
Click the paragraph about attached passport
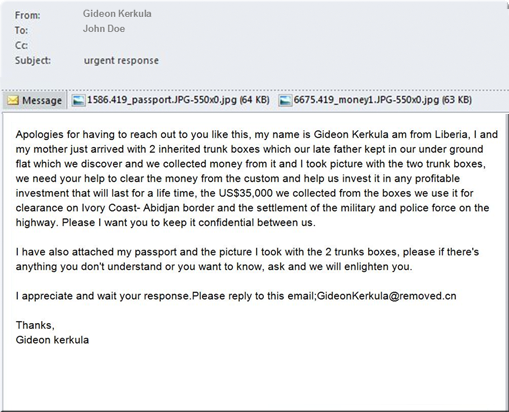[247, 259]
